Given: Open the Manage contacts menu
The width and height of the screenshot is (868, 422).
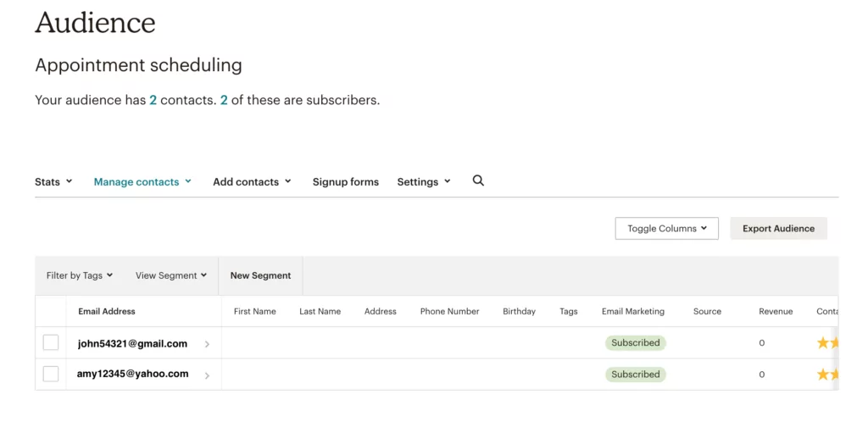Looking at the screenshot, I should (142, 181).
